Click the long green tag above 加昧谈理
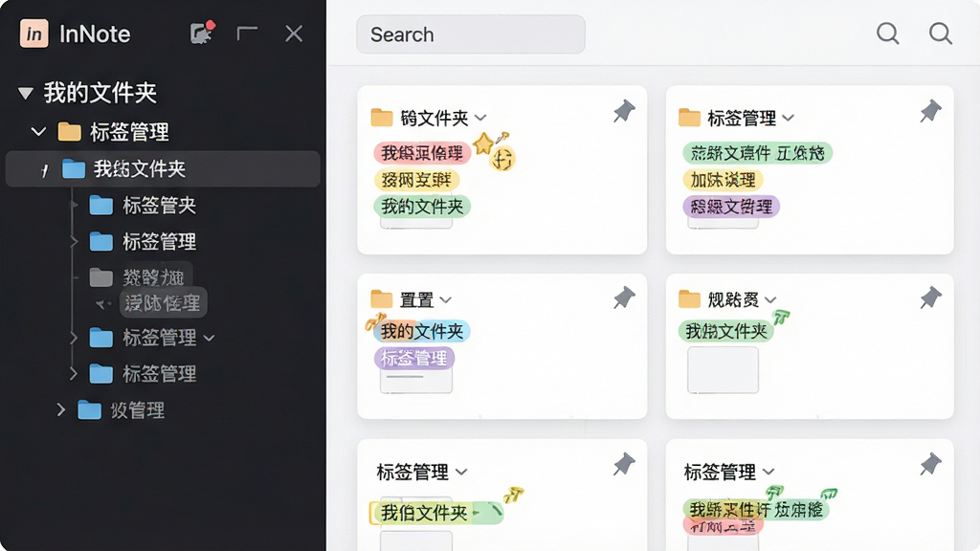Viewport: 980px width, 551px height. point(758,153)
